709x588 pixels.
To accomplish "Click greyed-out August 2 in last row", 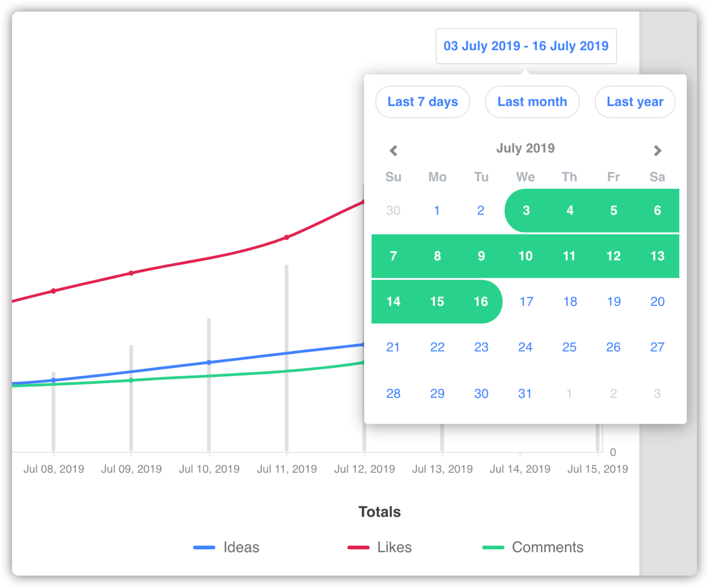I will click(x=614, y=394).
